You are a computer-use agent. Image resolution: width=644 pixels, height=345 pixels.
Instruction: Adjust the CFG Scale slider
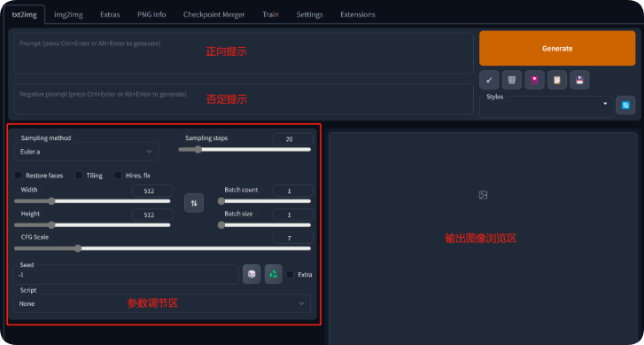[163, 248]
